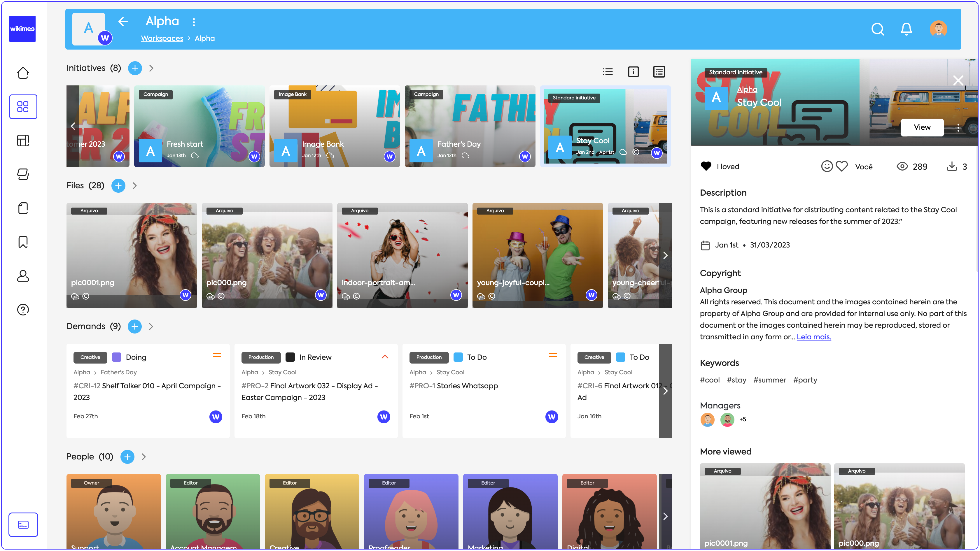Open Alpha workspace three-dot menu
The width and height of the screenshot is (980, 551).
[194, 22]
